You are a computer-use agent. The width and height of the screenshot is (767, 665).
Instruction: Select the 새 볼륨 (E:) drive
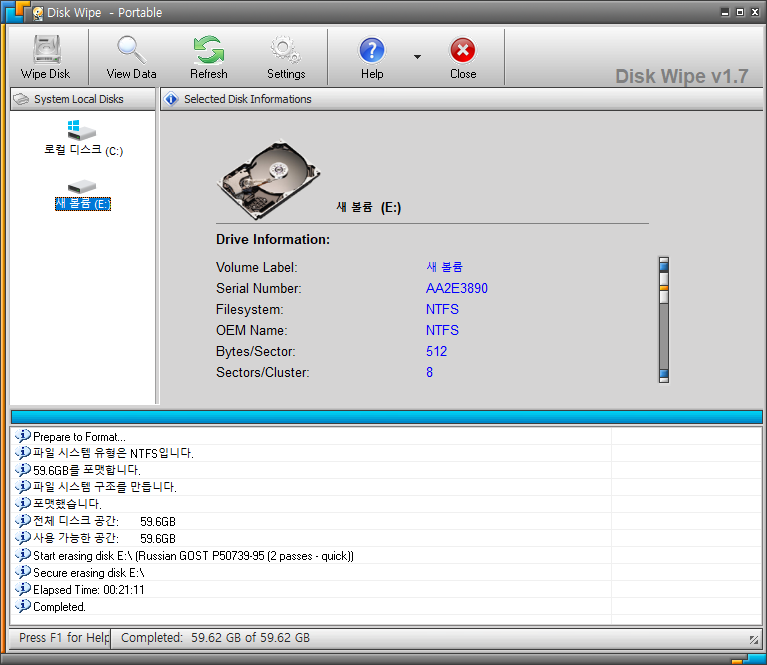click(x=82, y=195)
